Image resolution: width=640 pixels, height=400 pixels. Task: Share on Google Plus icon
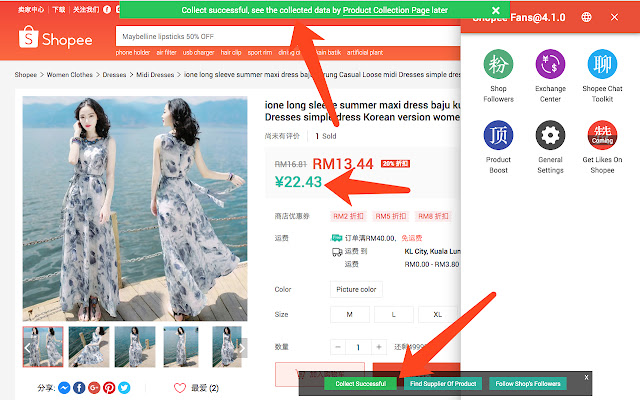pyautogui.click(x=94, y=387)
